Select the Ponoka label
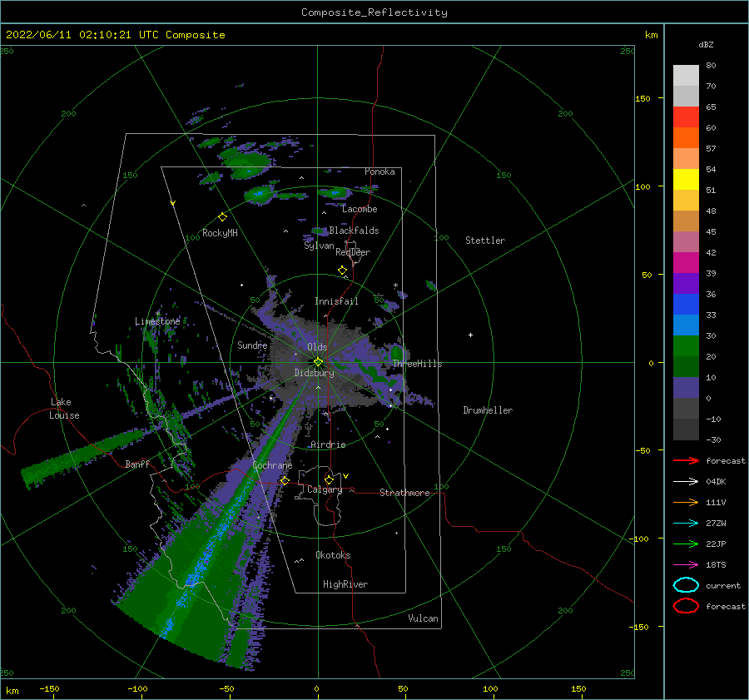The image size is (749, 700). (379, 171)
